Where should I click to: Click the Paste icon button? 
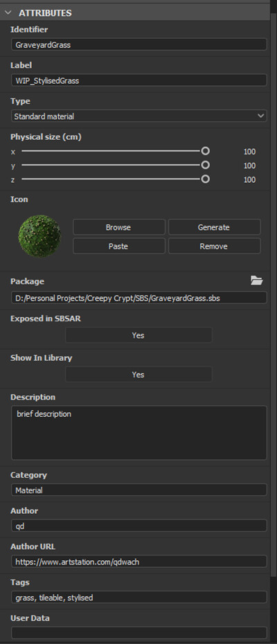[119, 247]
